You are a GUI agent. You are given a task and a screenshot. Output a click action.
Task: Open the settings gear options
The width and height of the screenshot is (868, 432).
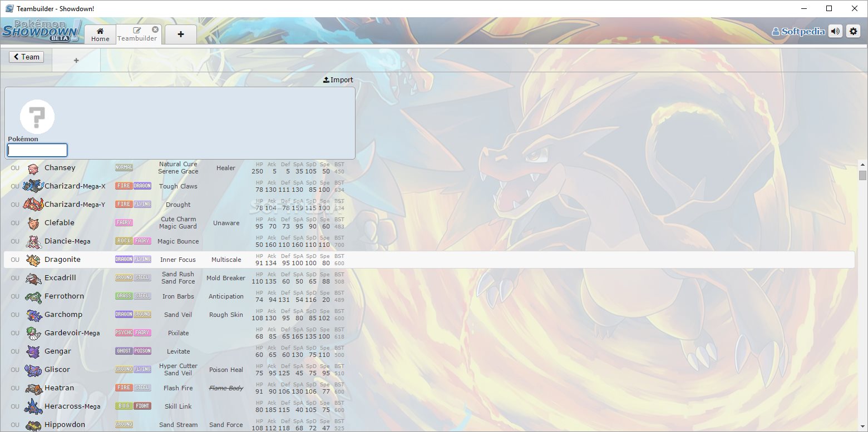[853, 31]
